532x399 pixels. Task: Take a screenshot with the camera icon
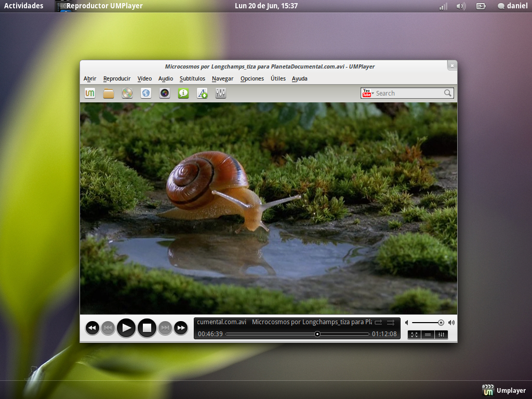165,94
